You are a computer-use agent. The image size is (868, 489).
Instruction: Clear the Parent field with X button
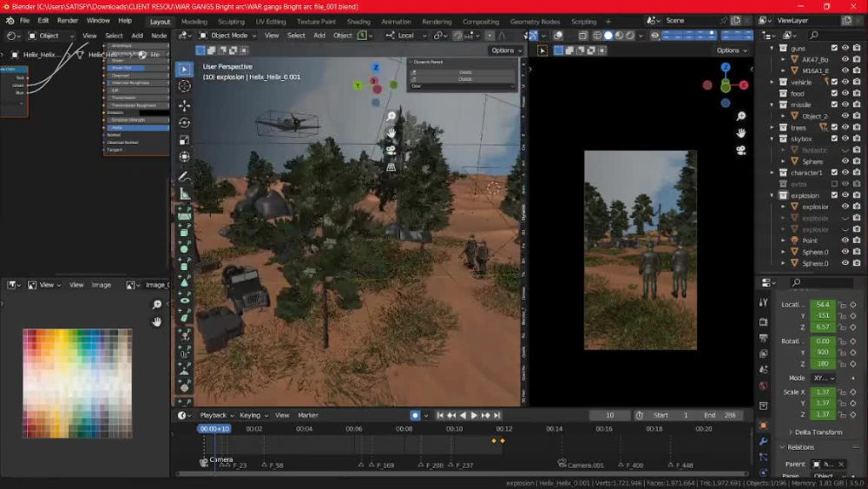click(x=841, y=464)
